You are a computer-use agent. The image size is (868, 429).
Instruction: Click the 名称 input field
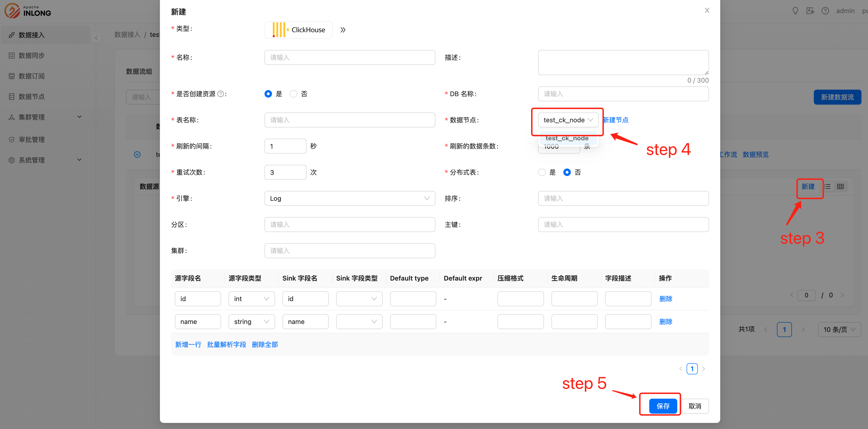(349, 58)
